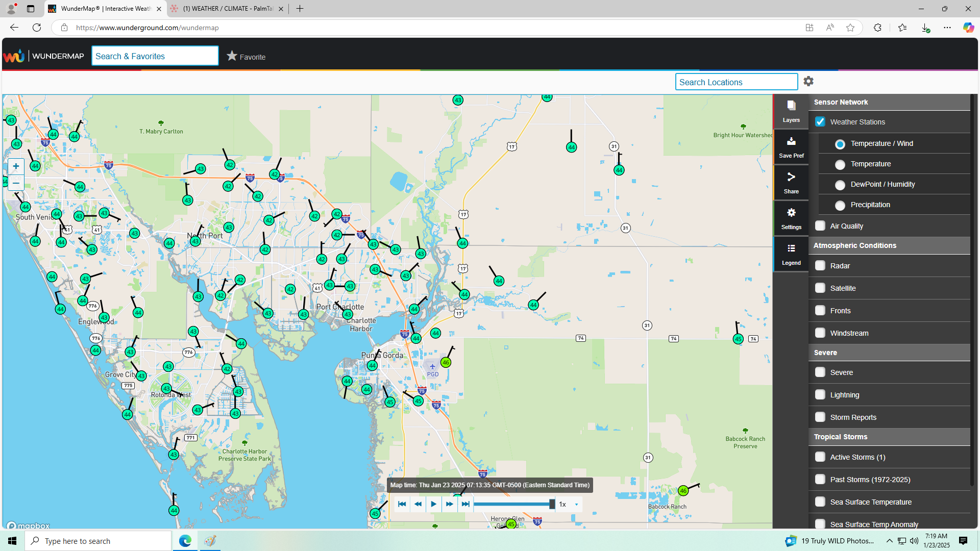This screenshot has width=980, height=551.
Task: Uncheck the Weather Stations checkbox
Action: point(820,122)
